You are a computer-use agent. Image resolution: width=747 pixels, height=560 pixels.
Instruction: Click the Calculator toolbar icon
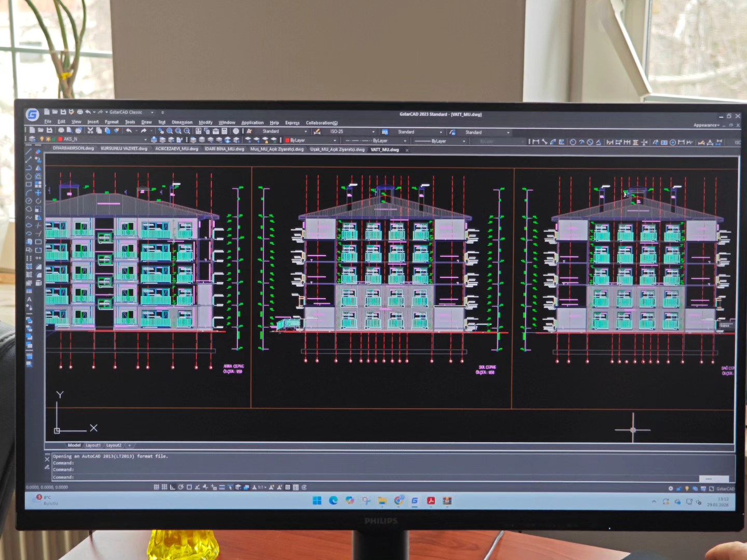pos(224,131)
